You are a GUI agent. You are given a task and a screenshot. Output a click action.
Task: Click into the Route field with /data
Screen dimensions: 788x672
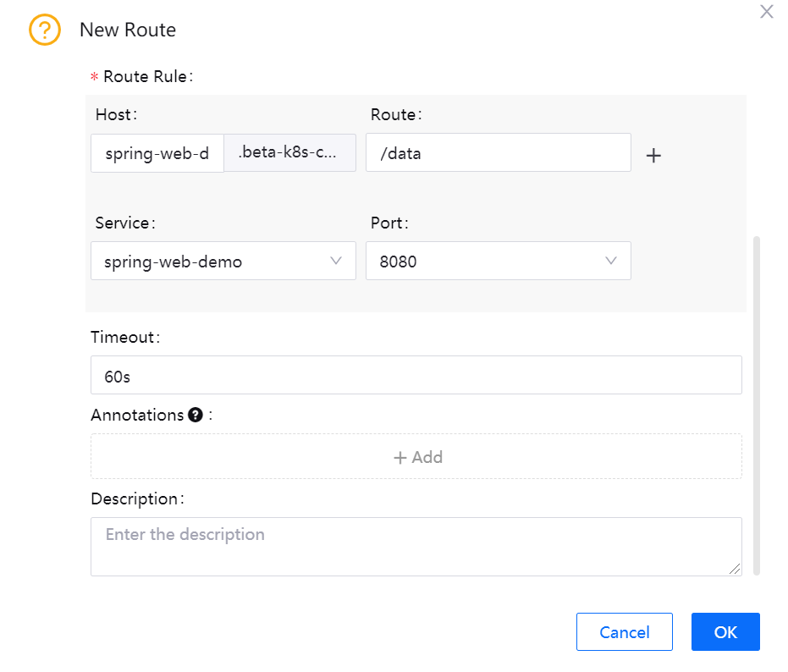498,153
